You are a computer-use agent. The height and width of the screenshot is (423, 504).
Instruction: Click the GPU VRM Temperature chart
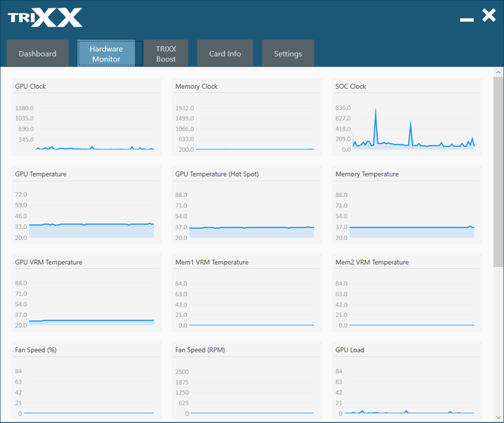[x=86, y=293]
